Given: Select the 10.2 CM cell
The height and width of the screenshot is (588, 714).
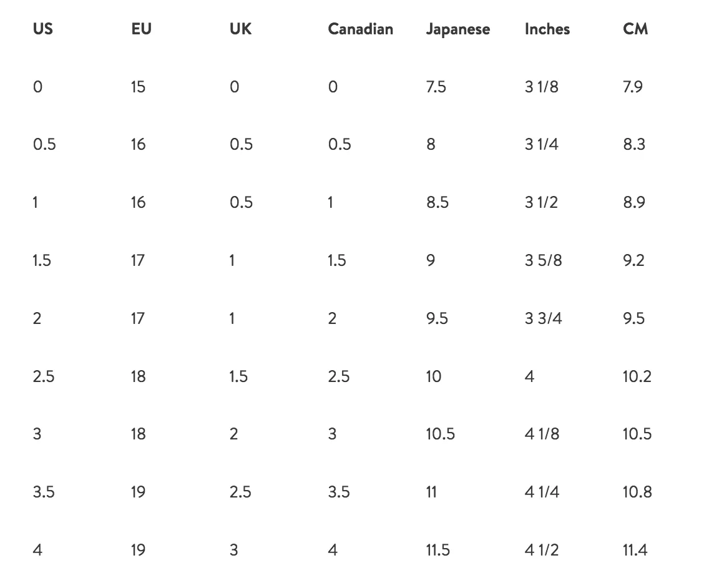Looking at the screenshot, I should tap(637, 376).
